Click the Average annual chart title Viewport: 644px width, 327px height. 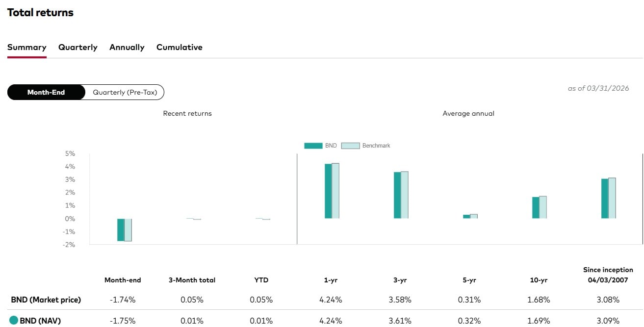click(x=468, y=113)
